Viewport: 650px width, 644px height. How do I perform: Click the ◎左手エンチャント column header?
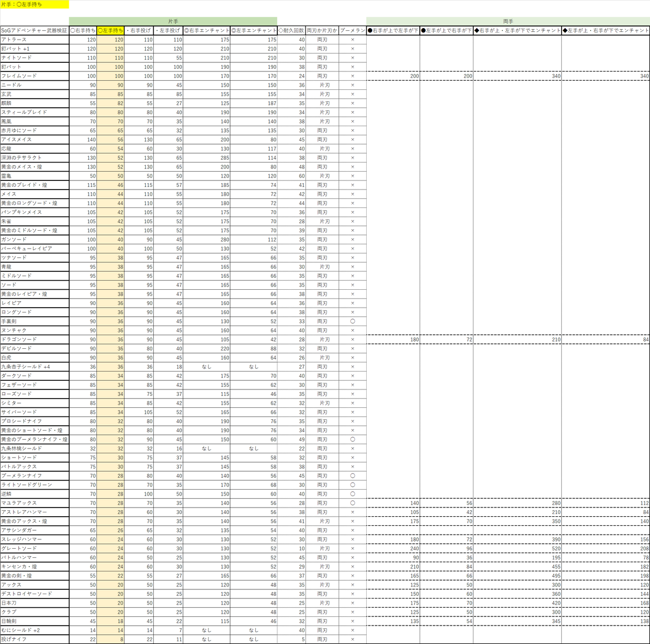pyautogui.click(x=254, y=30)
